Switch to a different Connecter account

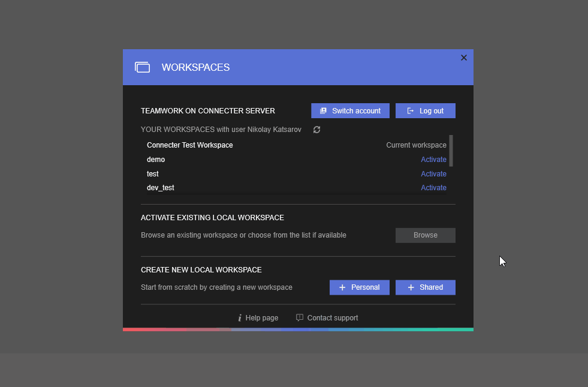350,110
